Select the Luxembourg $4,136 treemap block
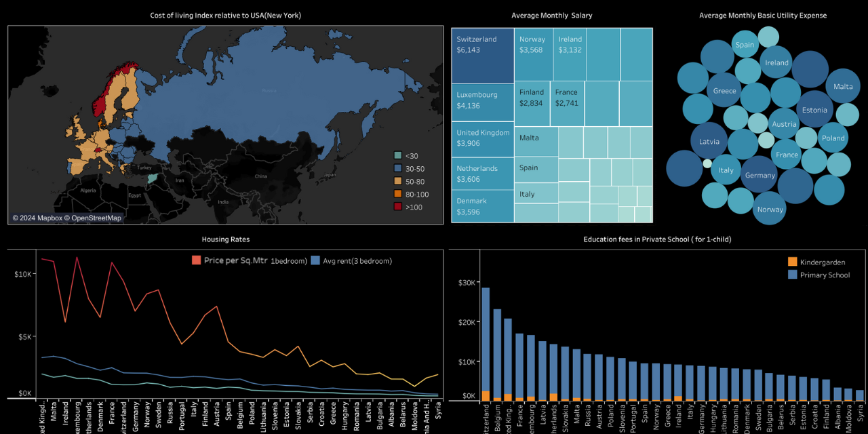Screen dimensions: 868x434 pyautogui.click(x=482, y=103)
